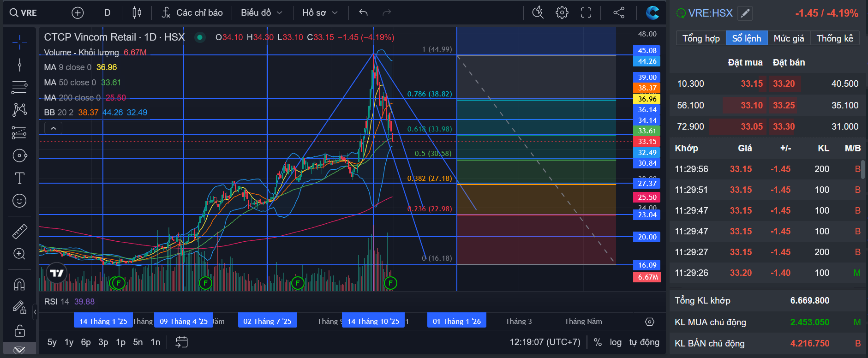Edit the VRE:HSX symbol with pencil icon

(x=745, y=13)
